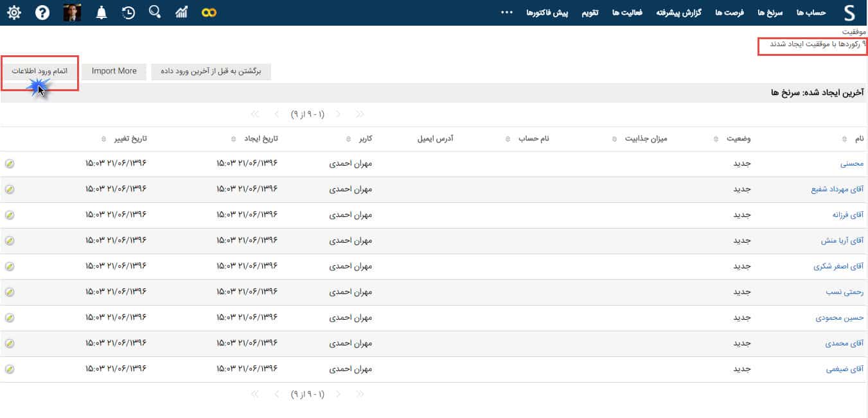Image resolution: width=868 pixels, height=418 pixels.
Task: Click the top pager count (۱ - ۹ از ۹)
Action: click(x=308, y=114)
